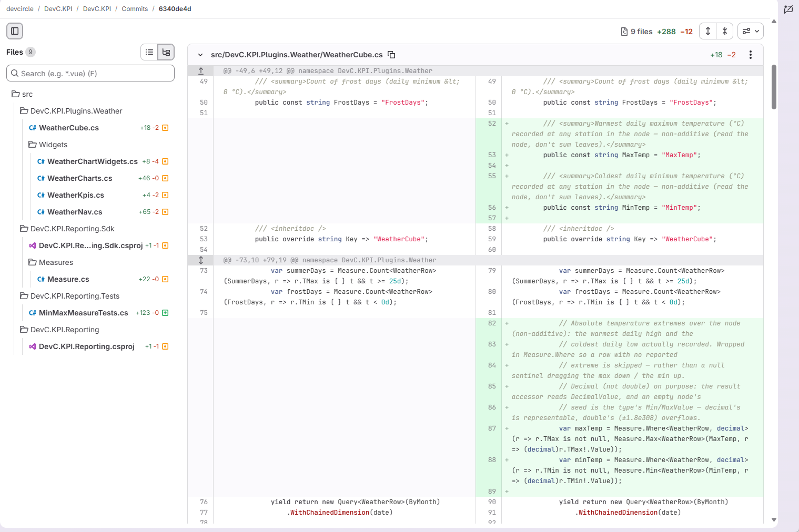Click old line number 73
Image resolution: width=799 pixels, height=532 pixels.
point(204,271)
